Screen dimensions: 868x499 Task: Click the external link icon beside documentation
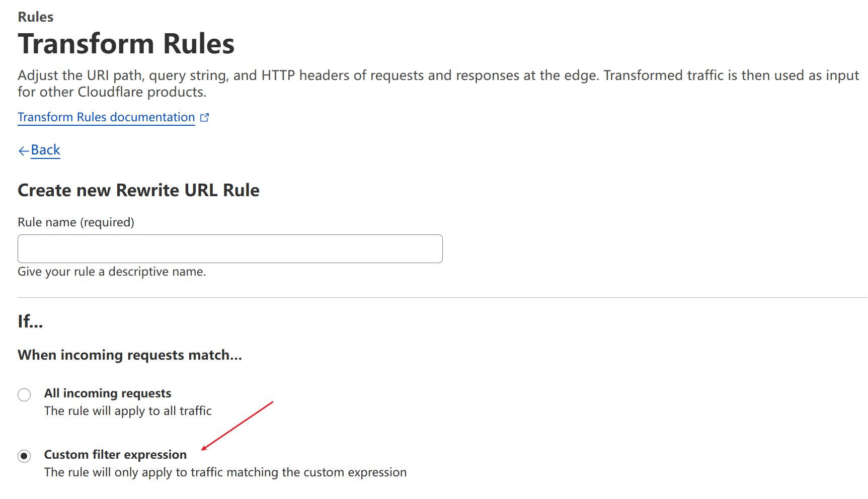point(204,118)
